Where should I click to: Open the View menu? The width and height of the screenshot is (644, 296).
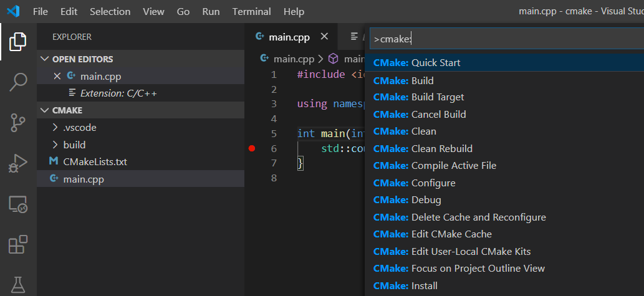(153, 11)
